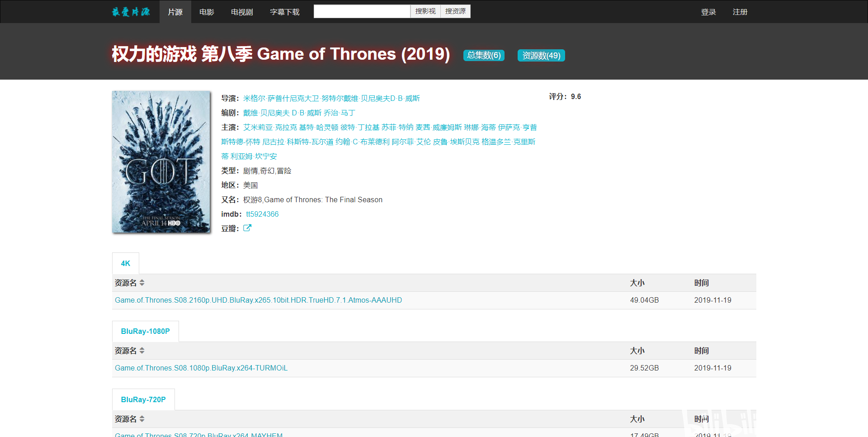This screenshot has width=868, height=437.
Task: Open writer 乔治·马丁's page
Action: tap(340, 113)
